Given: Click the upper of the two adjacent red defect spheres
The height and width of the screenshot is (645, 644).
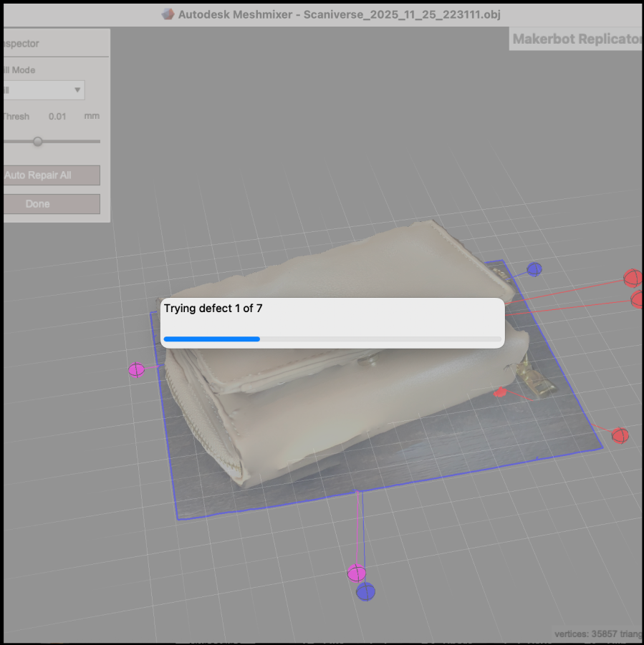Looking at the screenshot, I should [632, 278].
